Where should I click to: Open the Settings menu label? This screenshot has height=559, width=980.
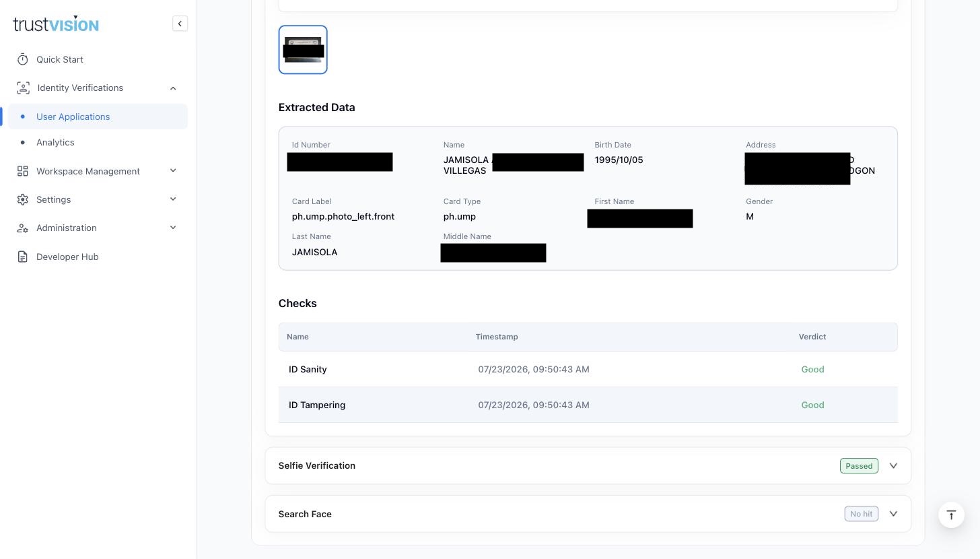click(x=53, y=199)
